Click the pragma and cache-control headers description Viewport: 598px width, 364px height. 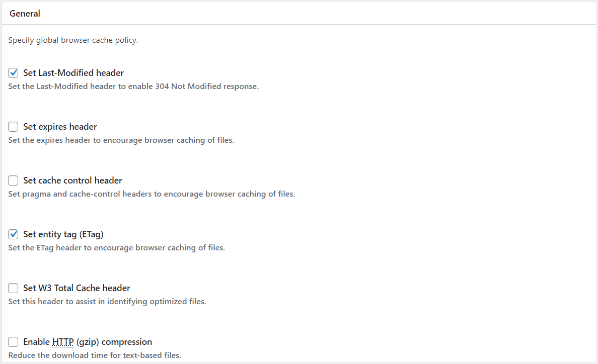pyautogui.click(x=152, y=194)
